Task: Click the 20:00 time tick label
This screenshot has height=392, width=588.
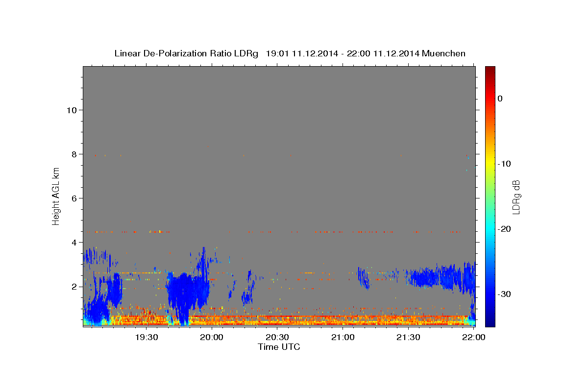Action: tap(212, 337)
